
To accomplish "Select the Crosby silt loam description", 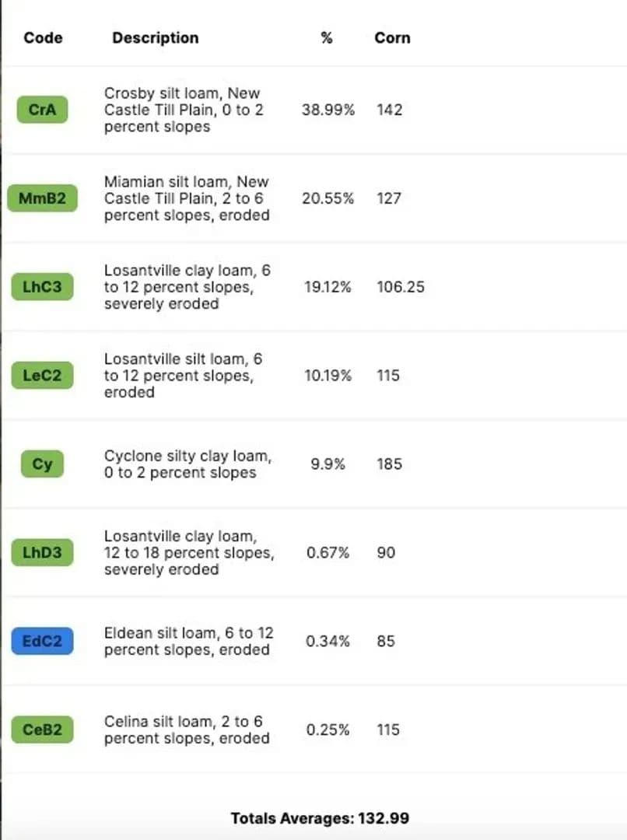I will click(184, 110).
